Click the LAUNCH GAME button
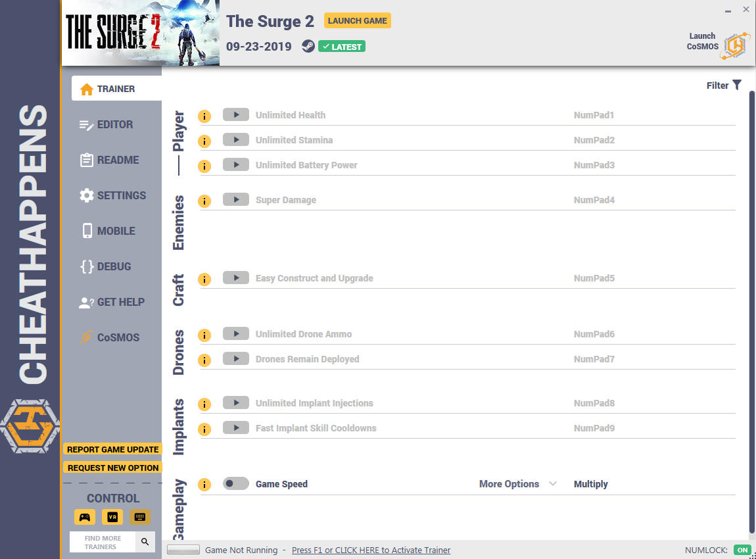Image resolution: width=756 pixels, height=559 pixels. coord(357,21)
